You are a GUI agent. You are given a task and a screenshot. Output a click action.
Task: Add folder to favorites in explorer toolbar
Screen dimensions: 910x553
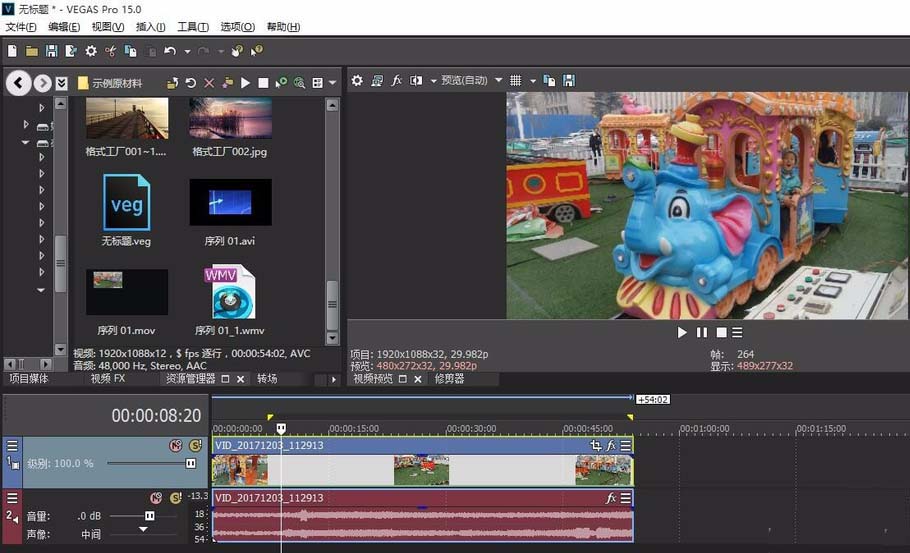pos(228,83)
